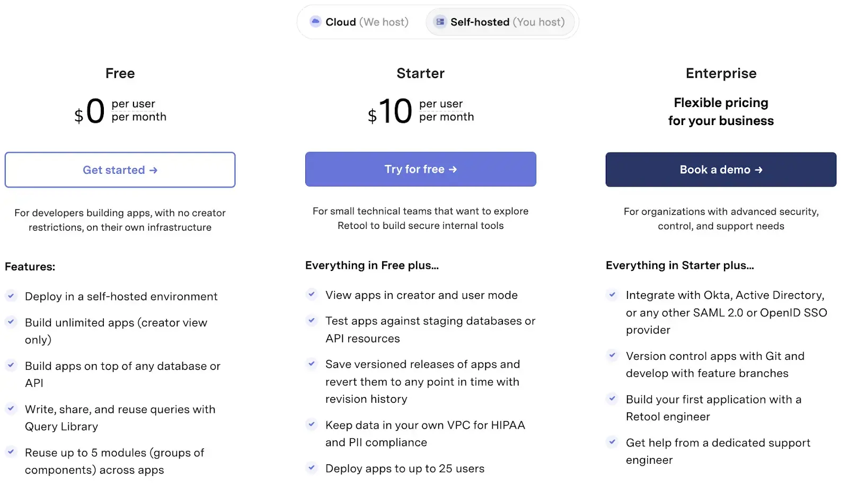Click checkmark next to "Get help from a dedicated"
The image size is (848, 504).
click(612, 441)
